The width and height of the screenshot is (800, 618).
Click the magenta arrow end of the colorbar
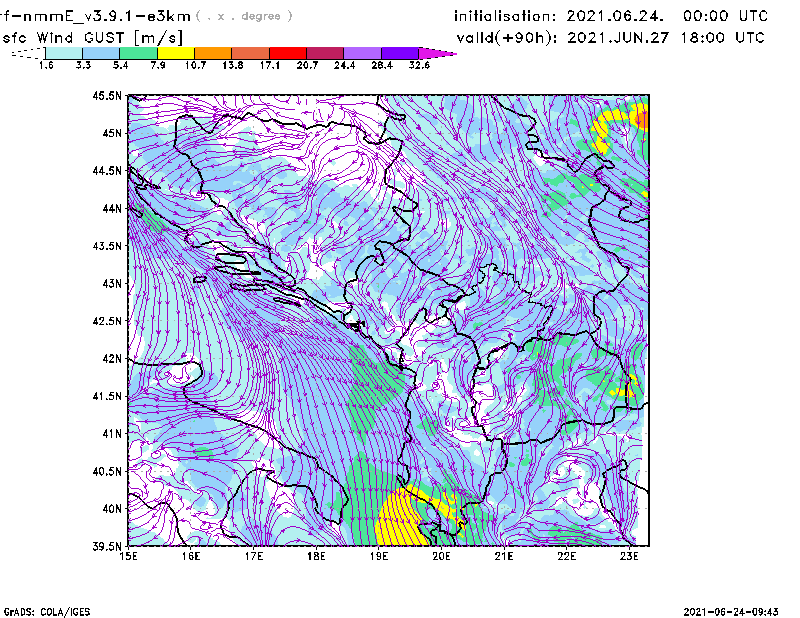pyautogui.click(x=437, y=53)
